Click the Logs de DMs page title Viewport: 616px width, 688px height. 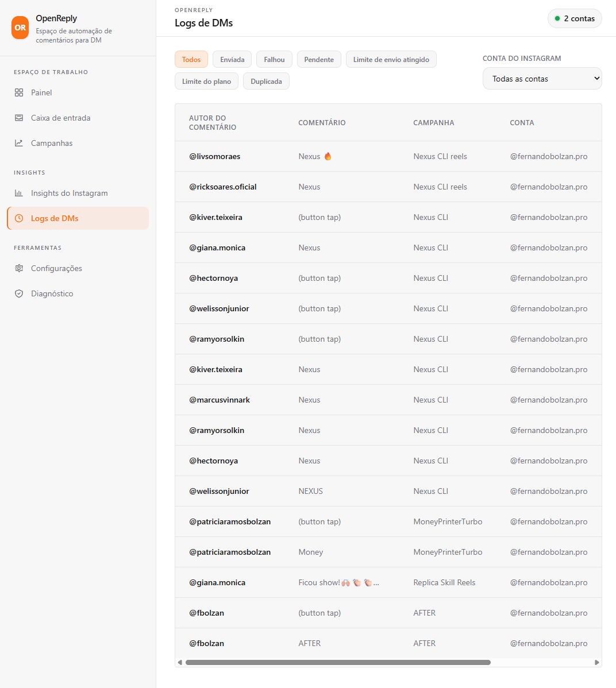coord(204,23)
